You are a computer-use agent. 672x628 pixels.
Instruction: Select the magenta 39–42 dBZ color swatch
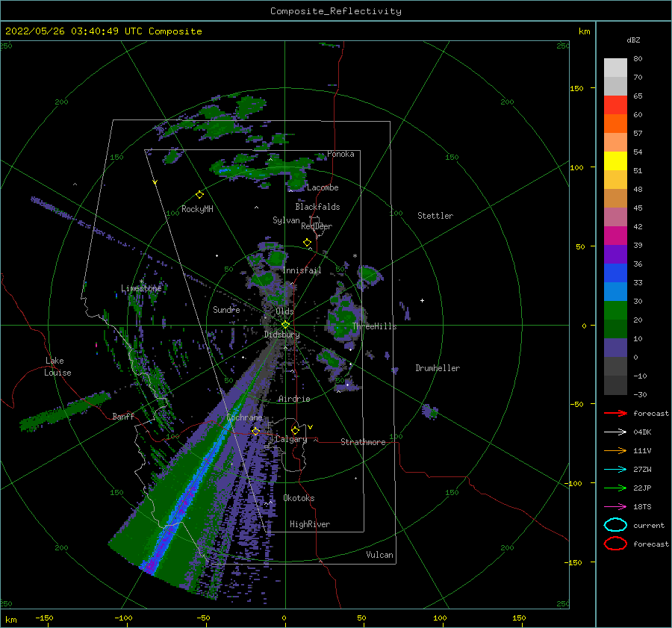tap(615, 236)
